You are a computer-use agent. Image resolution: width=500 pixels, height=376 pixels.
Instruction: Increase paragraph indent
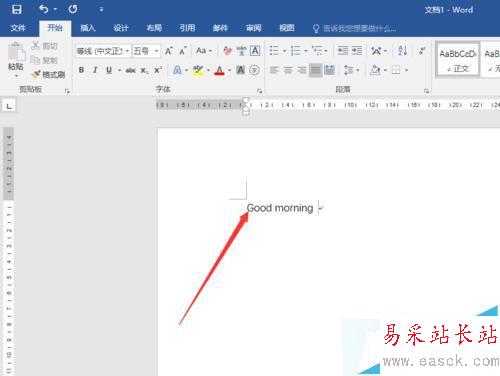tap(357, 51)
